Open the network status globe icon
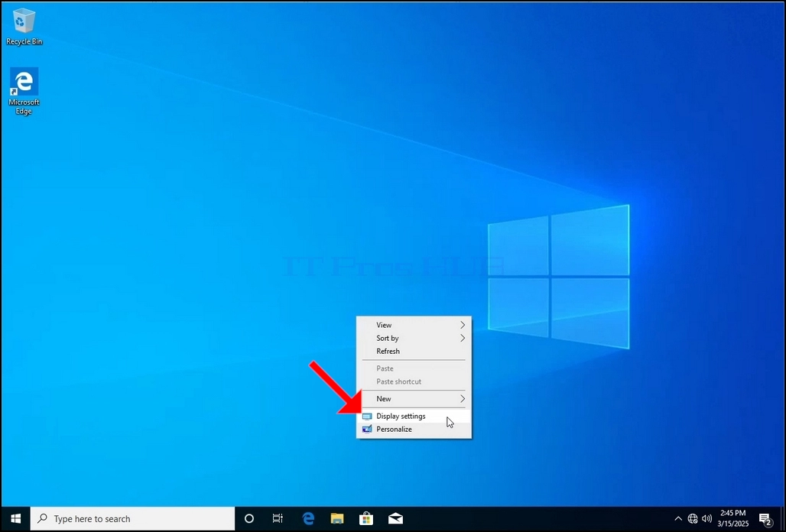The image size is (786, 532). click(x=692, y=518)
